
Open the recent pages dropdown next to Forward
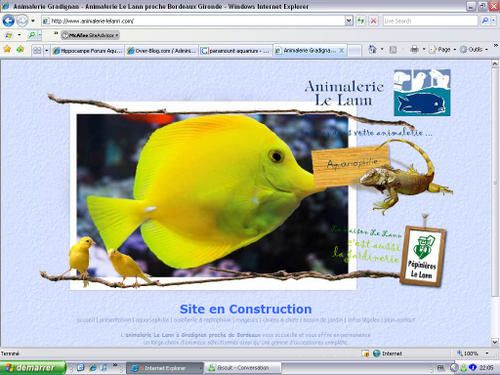click(x=33, y=21)
